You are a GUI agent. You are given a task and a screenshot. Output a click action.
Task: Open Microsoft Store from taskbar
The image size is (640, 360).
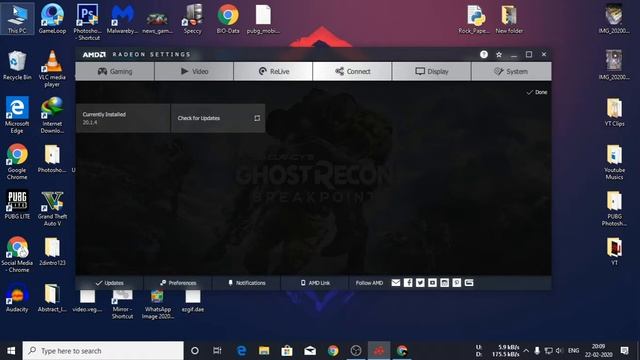point(287,351)
